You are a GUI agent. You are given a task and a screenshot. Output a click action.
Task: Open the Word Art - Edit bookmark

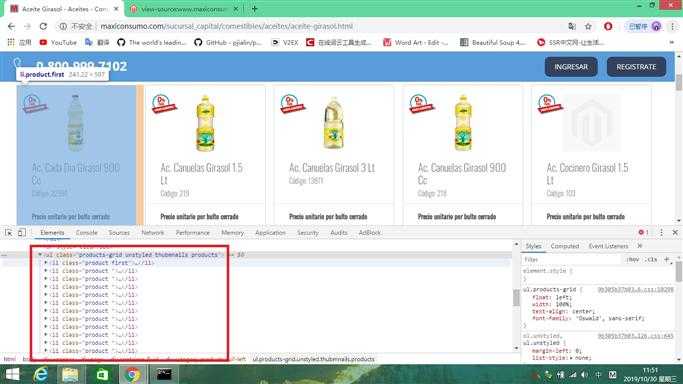click(x=416, y=42)
